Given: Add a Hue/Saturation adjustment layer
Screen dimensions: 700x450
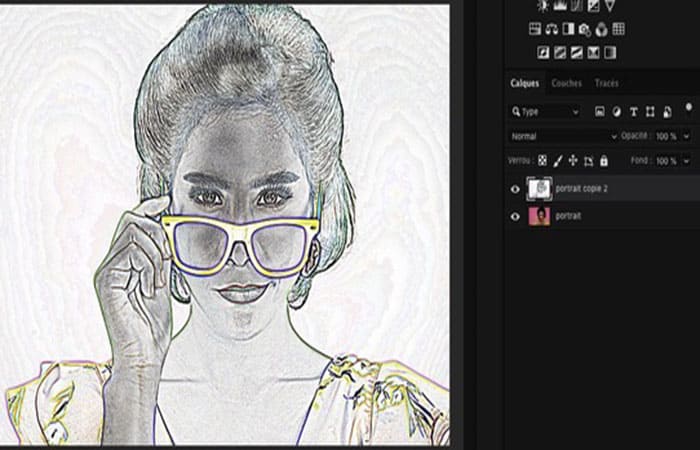Looking at the screenshot, I should [535, 29].
